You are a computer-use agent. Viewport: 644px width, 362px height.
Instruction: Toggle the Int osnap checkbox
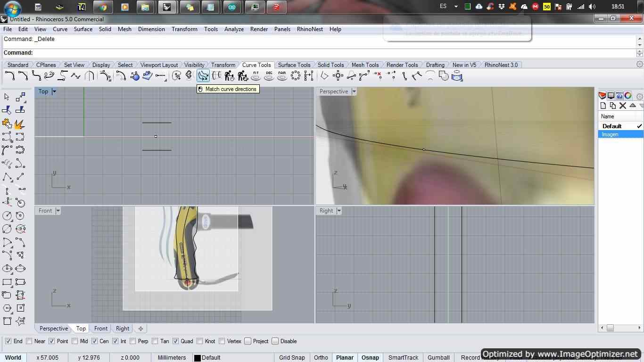pos(115,341)
